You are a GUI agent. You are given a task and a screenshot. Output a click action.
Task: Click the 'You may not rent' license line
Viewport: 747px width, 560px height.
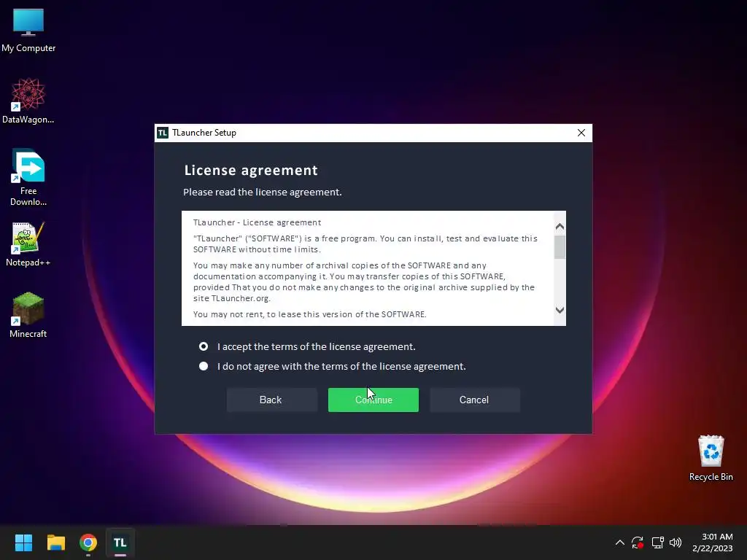click(x=309, y=314)
